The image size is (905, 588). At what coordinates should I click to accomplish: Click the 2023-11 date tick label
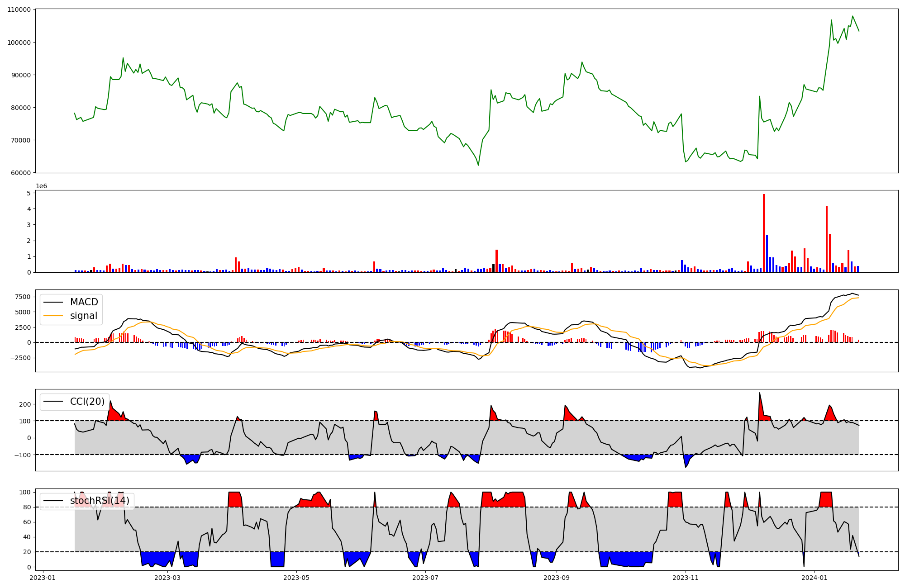point(686,577)
